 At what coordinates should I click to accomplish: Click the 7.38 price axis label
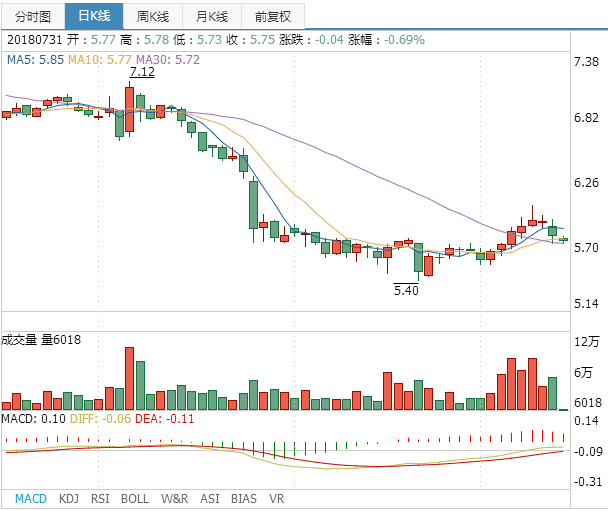tap(586, 62)
